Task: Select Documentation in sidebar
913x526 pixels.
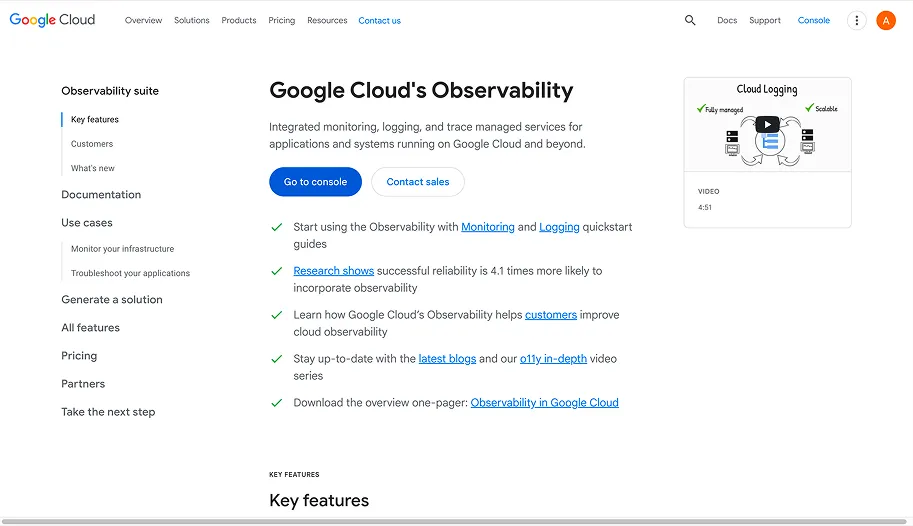Action: pos(101,195)
